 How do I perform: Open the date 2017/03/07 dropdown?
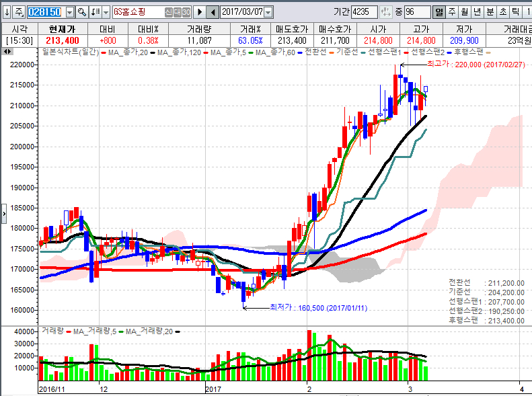click(x=269, y=12)
